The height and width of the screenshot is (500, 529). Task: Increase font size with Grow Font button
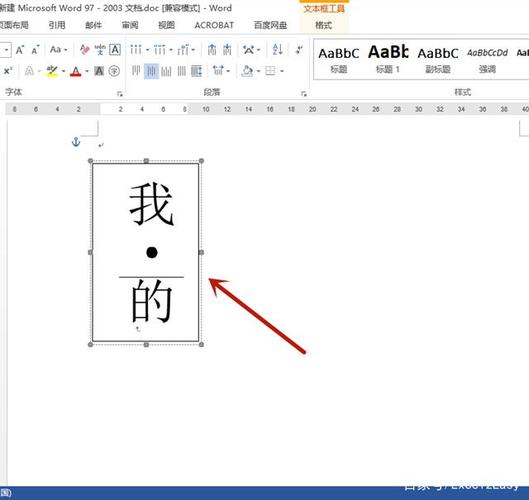(20, 50)
